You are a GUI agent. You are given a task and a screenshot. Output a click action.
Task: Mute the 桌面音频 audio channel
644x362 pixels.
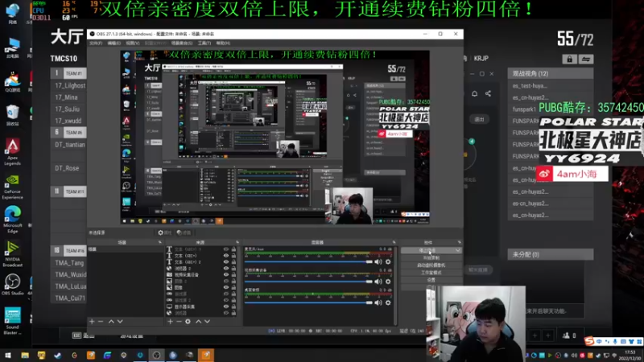[378, 303]
